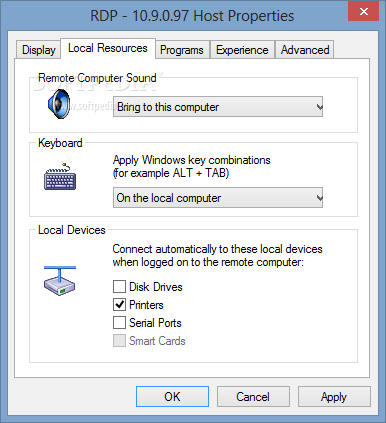The height and width of the screenshot is (423, 386).
Task: Close the Host Properties dialog with X
Action: [x=363, y=12]
